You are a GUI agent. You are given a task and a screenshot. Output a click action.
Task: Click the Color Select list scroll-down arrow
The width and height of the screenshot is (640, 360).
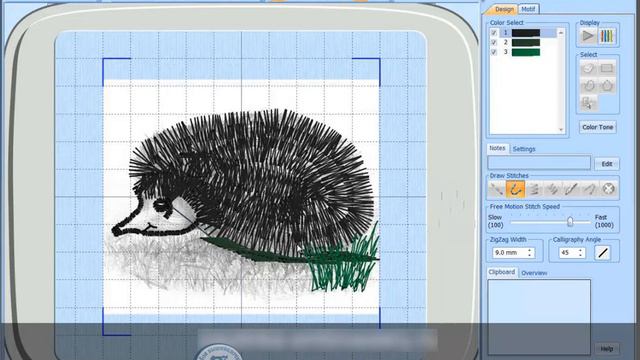click(561, 130)
